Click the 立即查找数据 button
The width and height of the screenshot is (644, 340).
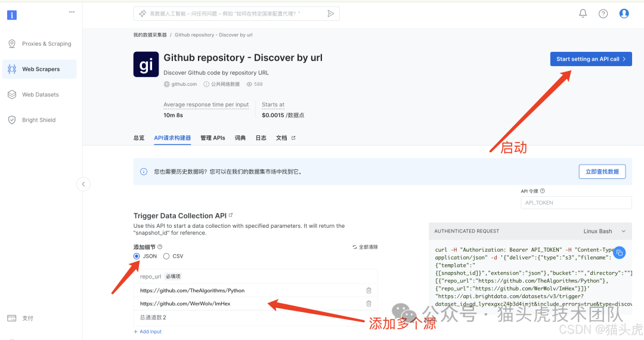tap(602, 172)
